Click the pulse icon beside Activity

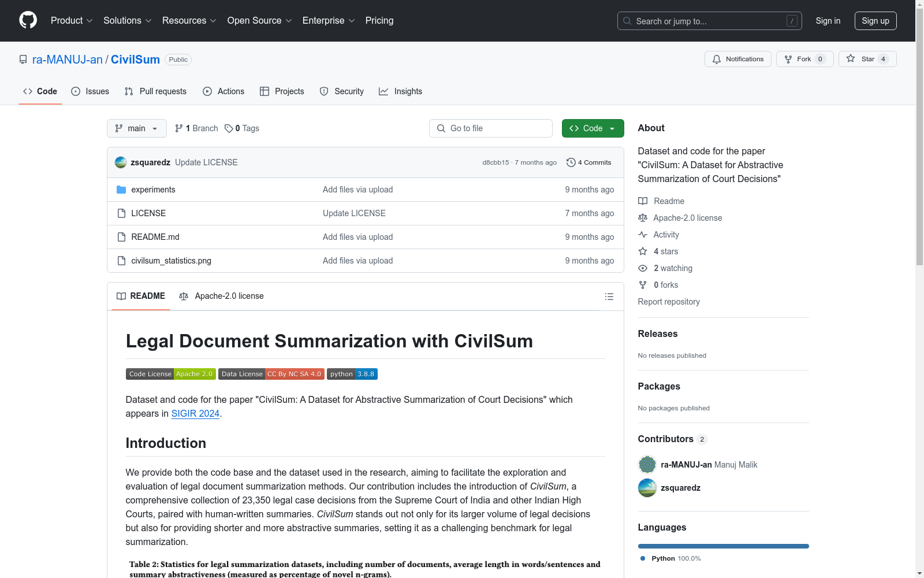[643, 235]
